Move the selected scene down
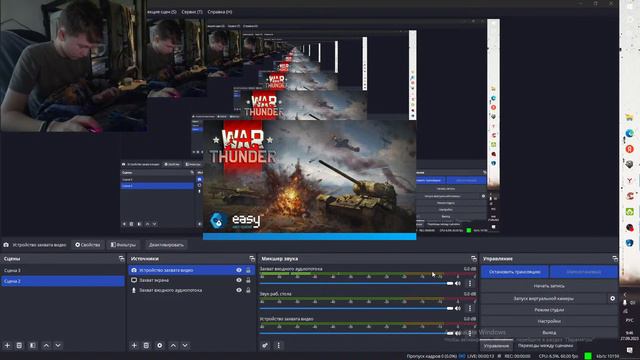This screenshot has height=360, width=640. 58,345
